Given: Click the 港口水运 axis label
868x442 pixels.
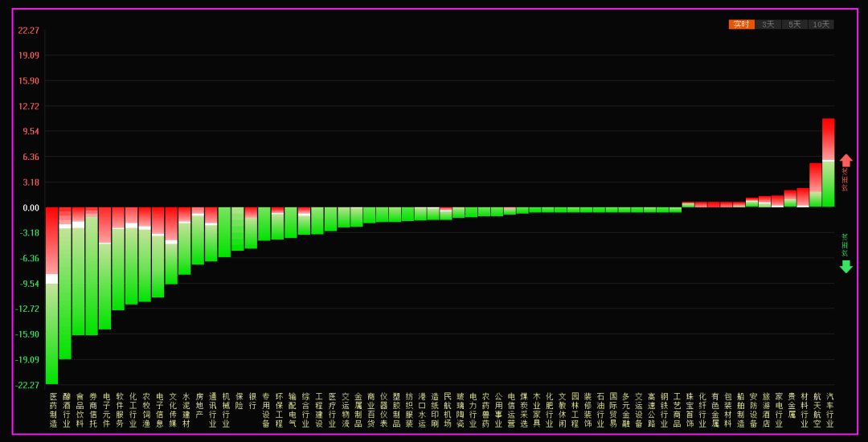Looking at the screenshot, I should [x=423, y=410].
